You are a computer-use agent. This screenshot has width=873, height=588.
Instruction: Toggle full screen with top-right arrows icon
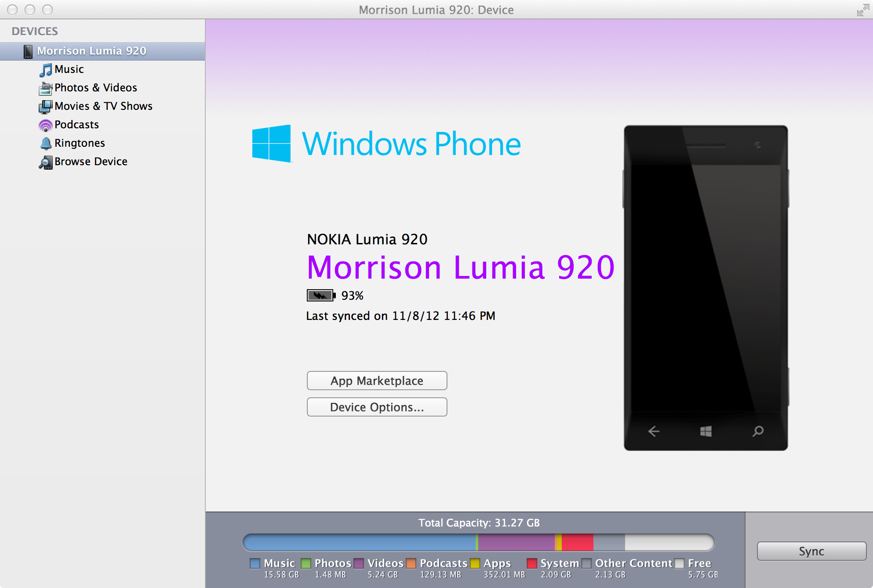tap(863, 10)
